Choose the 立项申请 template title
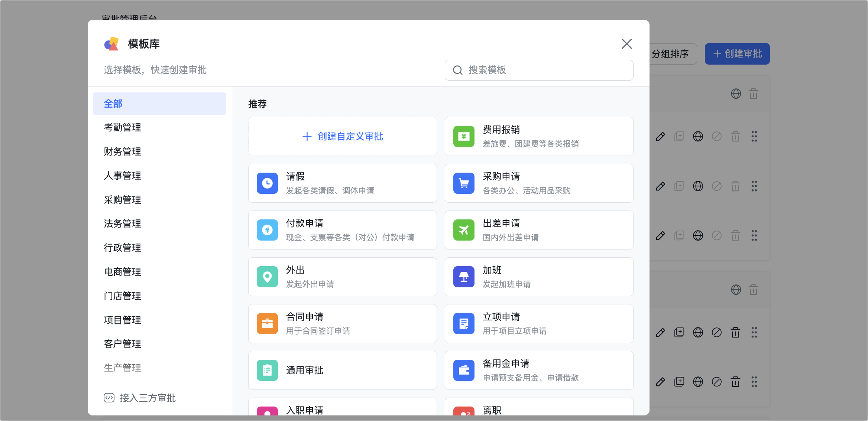This screenshot has width=868, height=421. point(501,317)
